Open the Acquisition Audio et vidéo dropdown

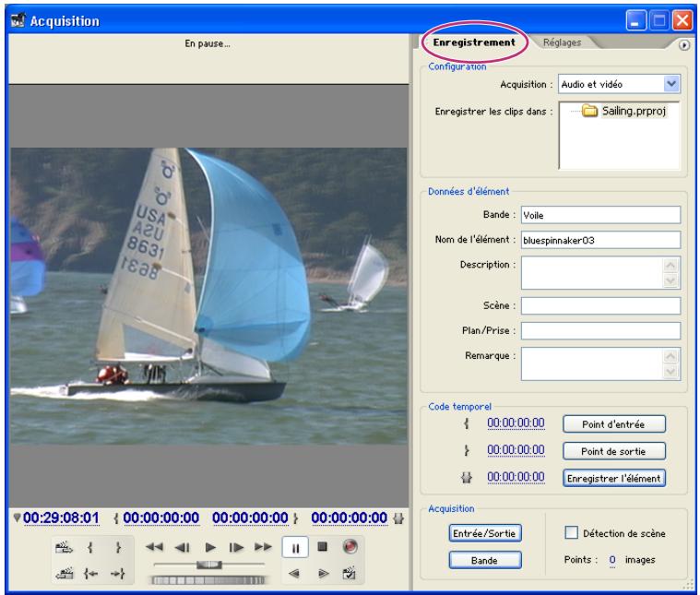(619, 84)
